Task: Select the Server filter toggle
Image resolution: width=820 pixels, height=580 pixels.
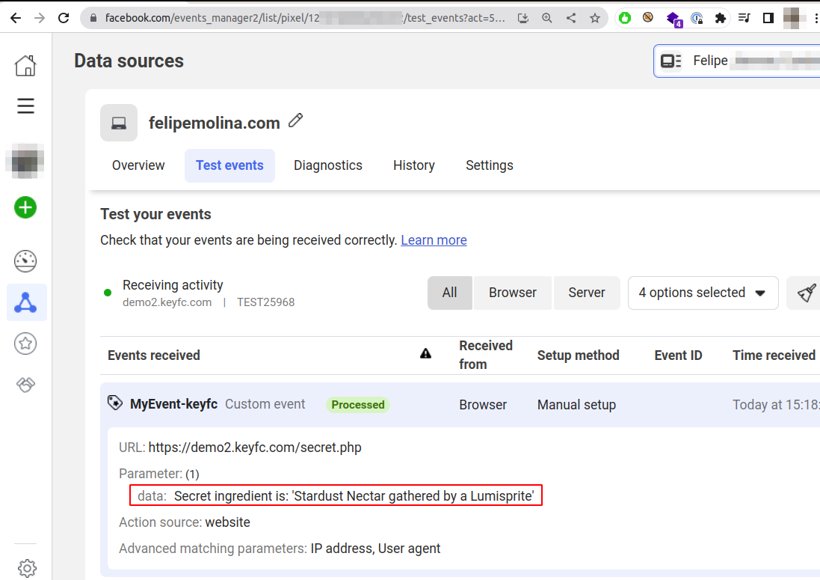Action: (x=586, y=293)
